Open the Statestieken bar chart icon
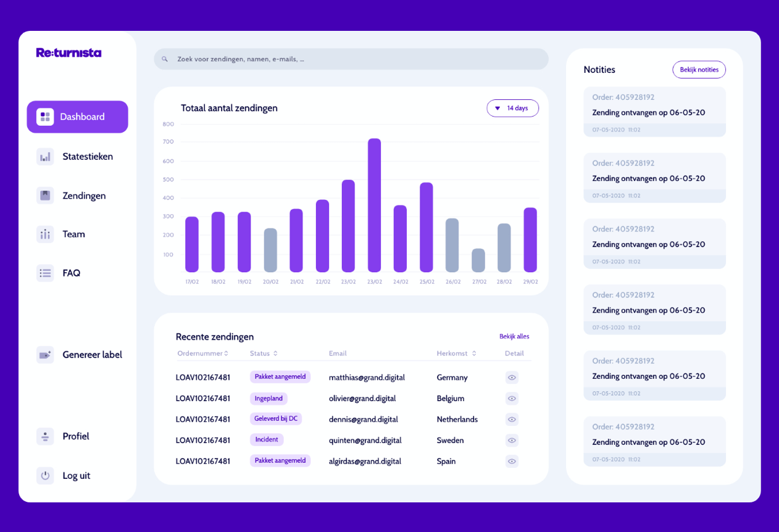Image resolution: width=779 pixels, height=532 pixels. pyautogui.click(x=45, y=157)
